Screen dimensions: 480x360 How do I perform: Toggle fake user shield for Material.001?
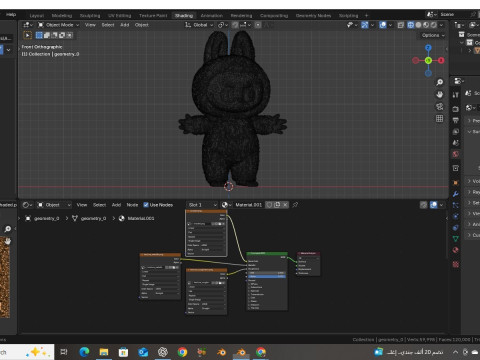click(x=269, y=205)
